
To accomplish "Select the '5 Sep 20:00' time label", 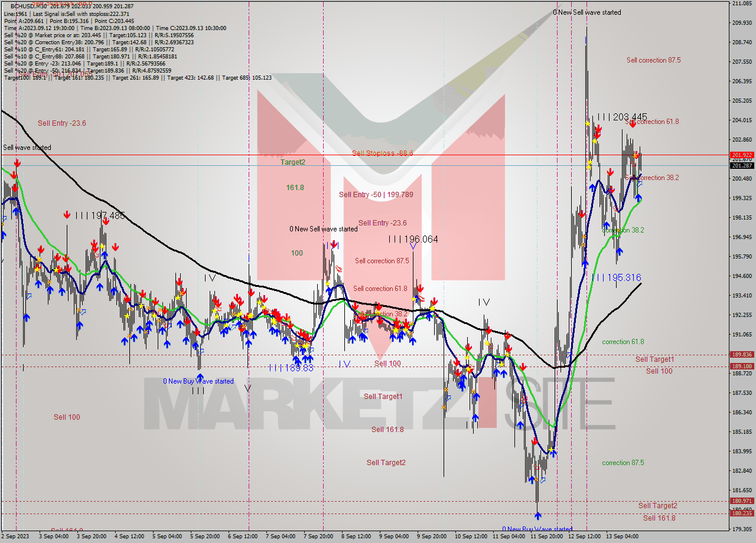I will pyautogui.click(x=205, y=537).
